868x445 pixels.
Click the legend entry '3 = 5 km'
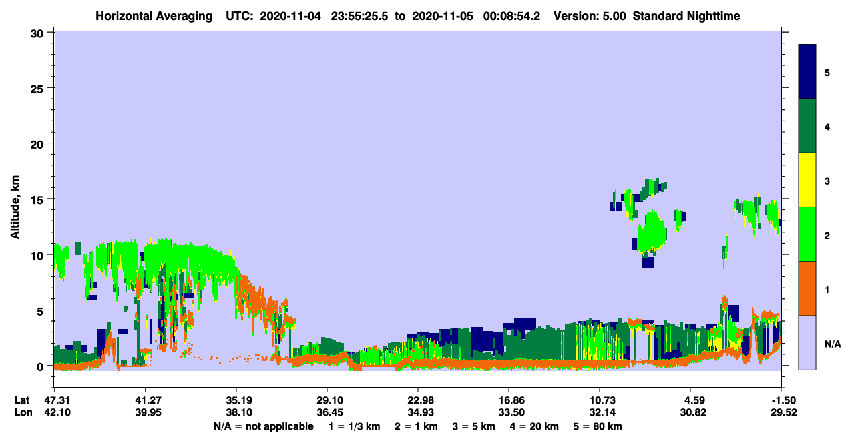click(x=475, y=426)
